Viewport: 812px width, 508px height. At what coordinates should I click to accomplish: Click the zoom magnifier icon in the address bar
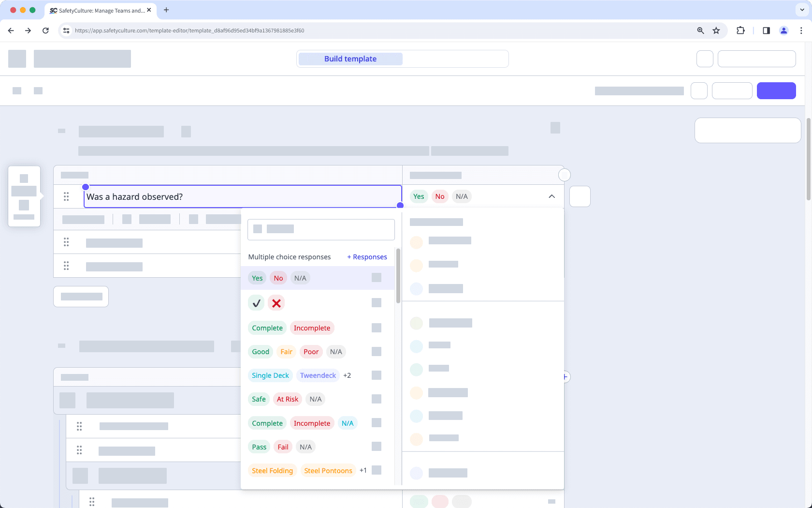click(x=700, y=30)
